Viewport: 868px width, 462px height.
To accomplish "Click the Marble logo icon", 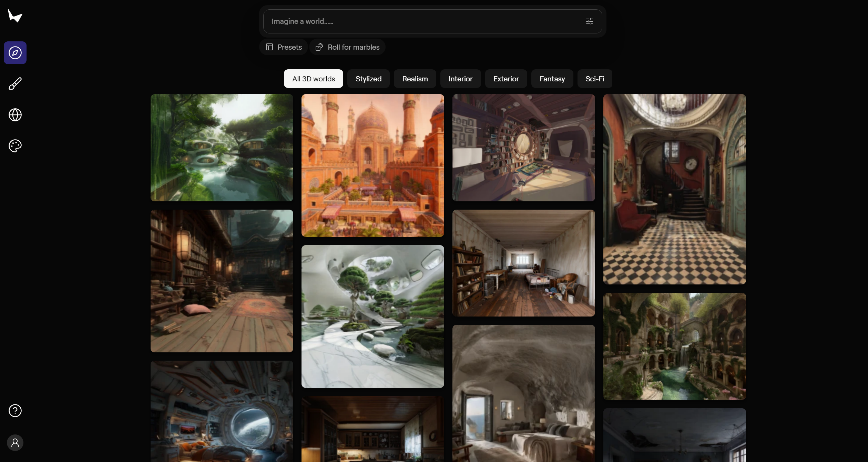I will [15, 16].
